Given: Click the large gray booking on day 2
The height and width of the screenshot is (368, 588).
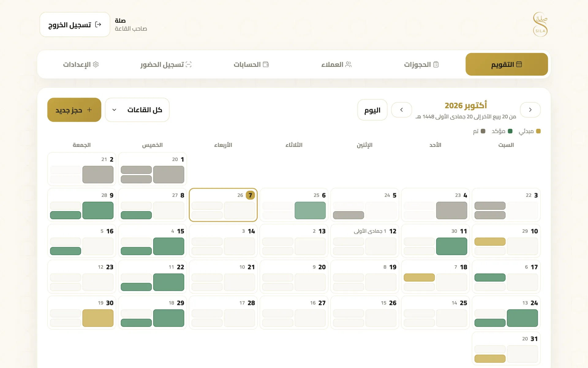Looking at the screenshot, I should (98, 174).
